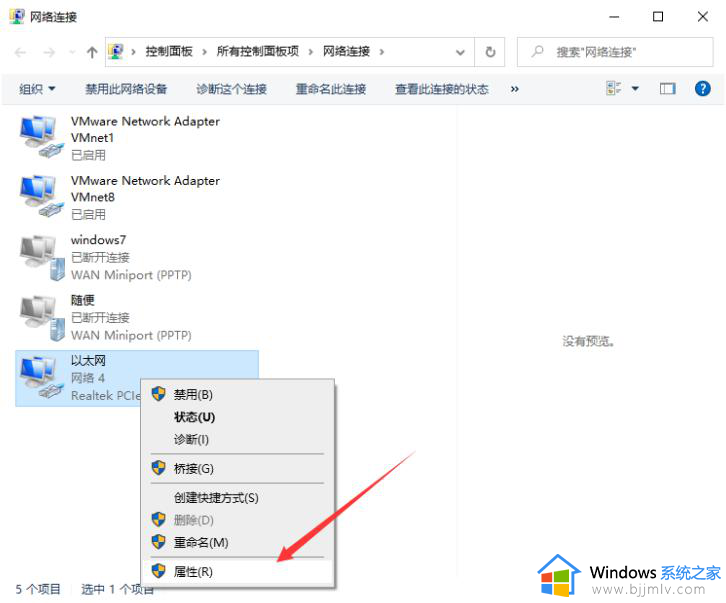Select VMware Network Adapter VMnet1 icon
726x603 pixels.
click(x=41, y=137)
